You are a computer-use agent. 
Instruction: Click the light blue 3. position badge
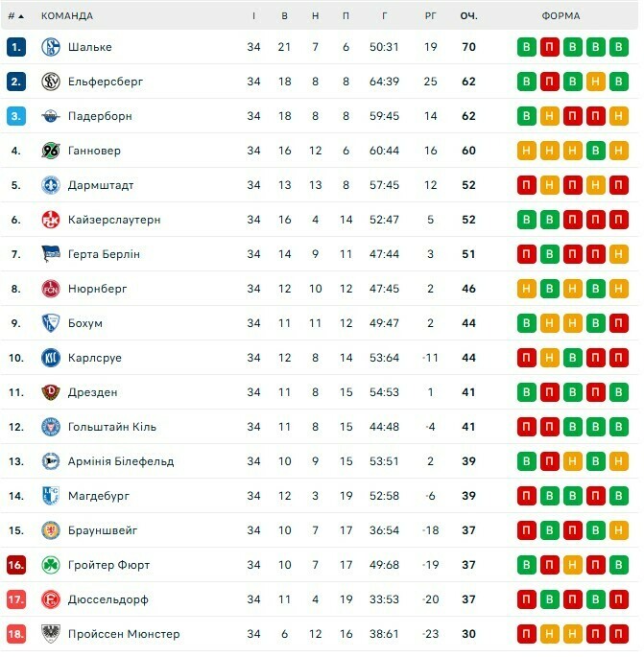pos(16,116)
